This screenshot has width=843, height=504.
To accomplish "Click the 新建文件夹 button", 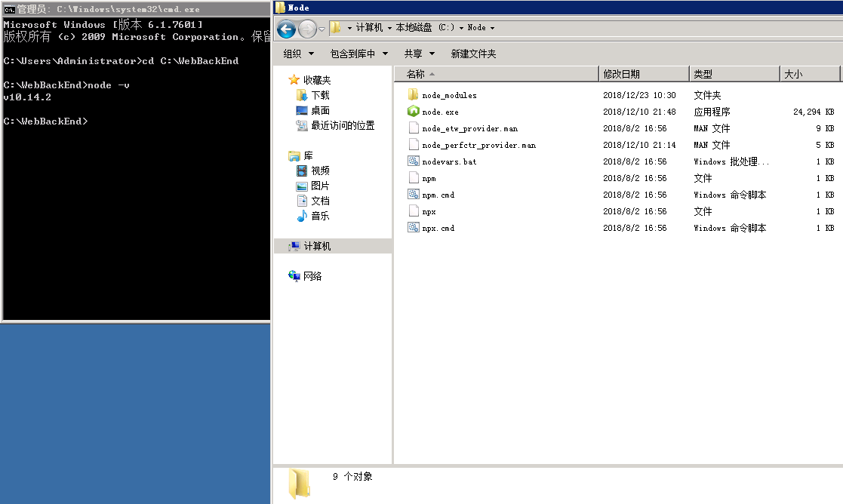I will [x=473, y=54].
